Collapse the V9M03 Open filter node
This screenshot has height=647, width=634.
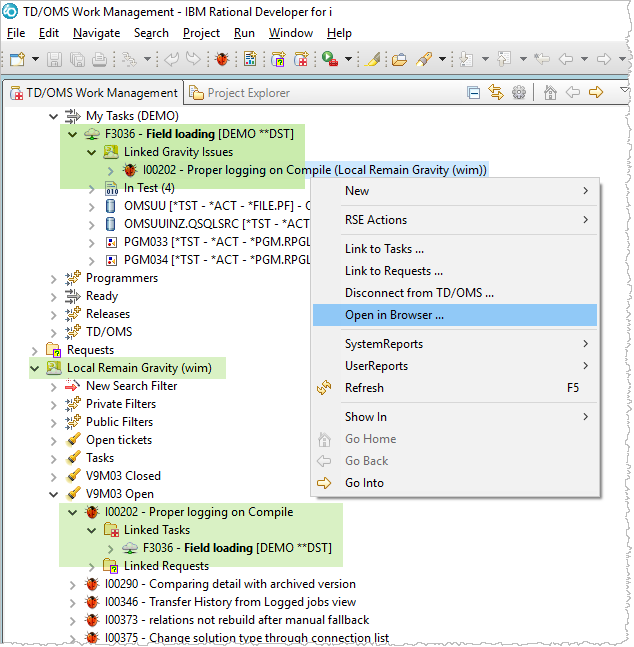click(x=54, y=494)
